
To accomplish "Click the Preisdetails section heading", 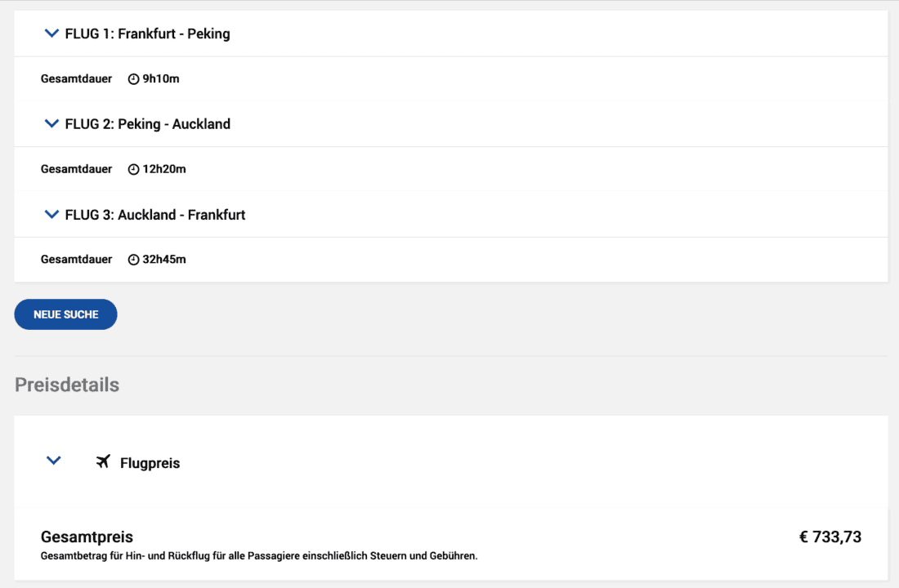I will click(x=67, y=385).
